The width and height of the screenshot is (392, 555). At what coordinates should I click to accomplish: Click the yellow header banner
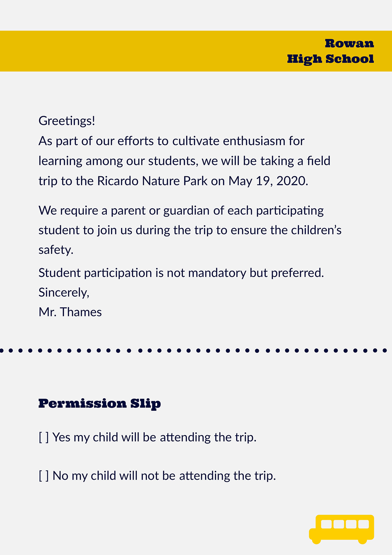[196, 51]
